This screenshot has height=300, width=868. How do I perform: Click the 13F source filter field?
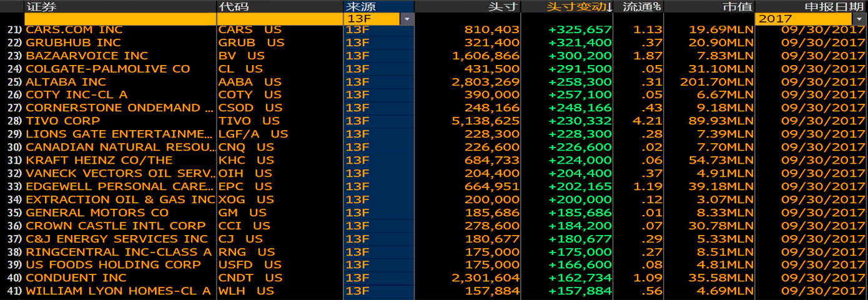coord(372,19)
